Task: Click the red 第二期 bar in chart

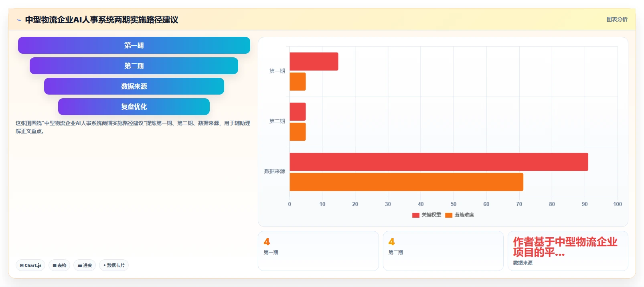Action: coord(298,111)
